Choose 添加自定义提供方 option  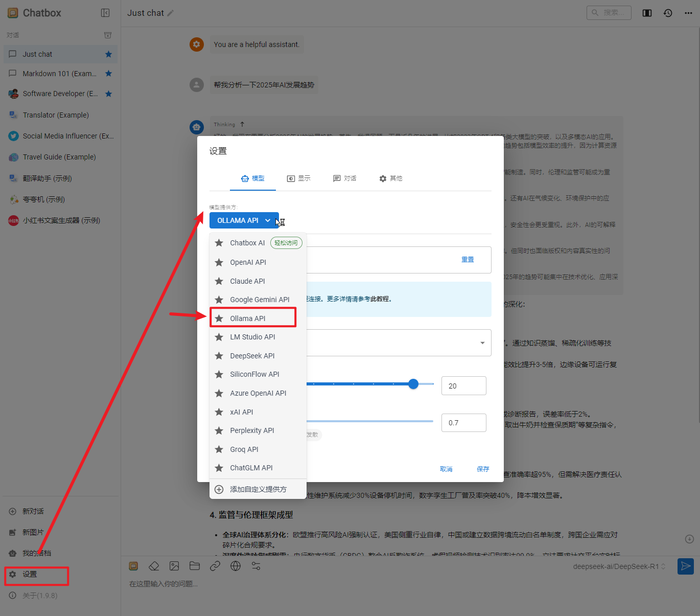pos(258,489)
